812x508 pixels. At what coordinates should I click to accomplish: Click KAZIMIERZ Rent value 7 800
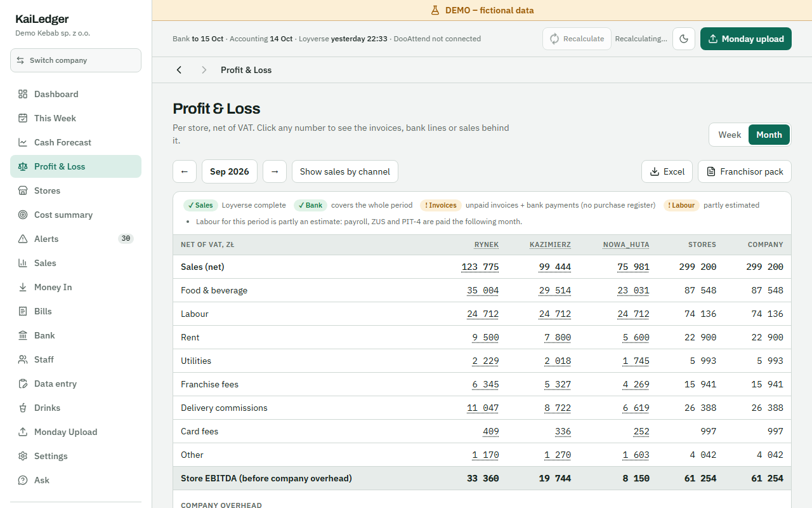pyautogui.click(x=558, y=337)
